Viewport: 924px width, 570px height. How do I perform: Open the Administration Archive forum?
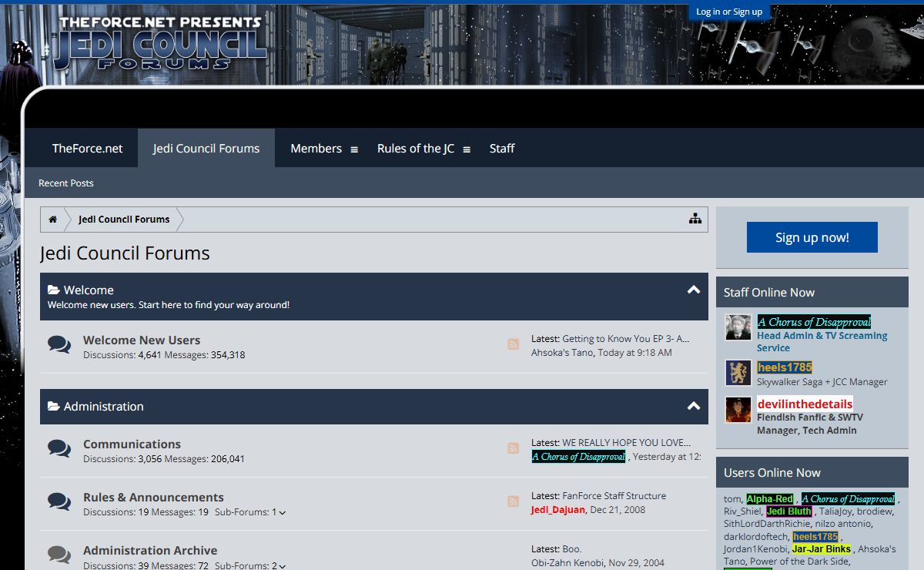click(150, 550)
